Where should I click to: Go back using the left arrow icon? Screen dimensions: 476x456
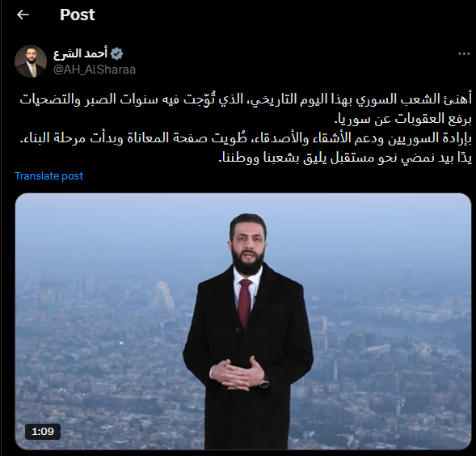click(23, 15)
